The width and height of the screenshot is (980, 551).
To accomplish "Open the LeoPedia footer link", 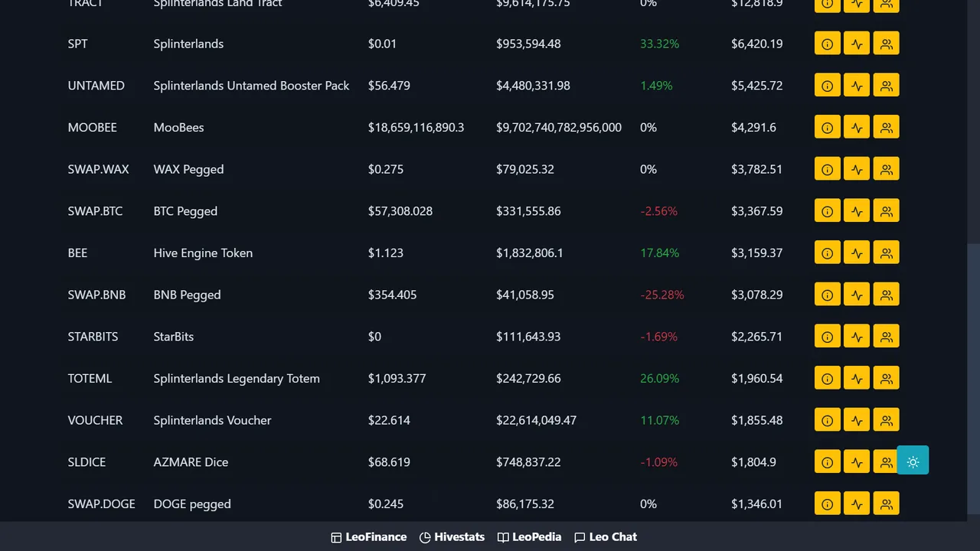I will click(x=529, y=537).
